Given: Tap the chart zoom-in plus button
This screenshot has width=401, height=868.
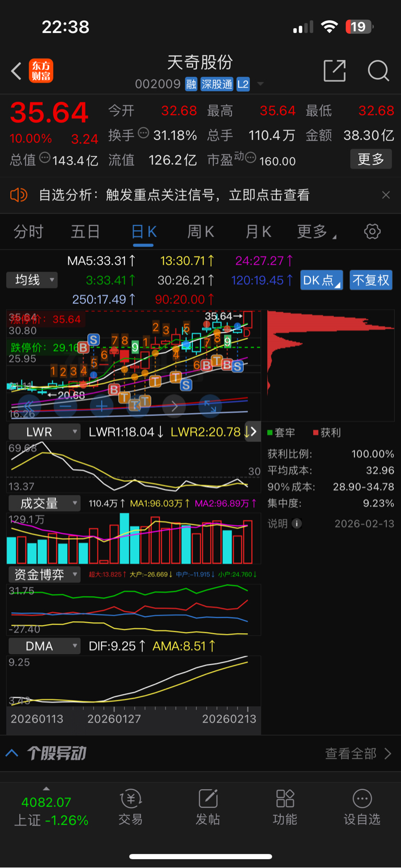Looking at the screenshot, I should coord(101,406).
